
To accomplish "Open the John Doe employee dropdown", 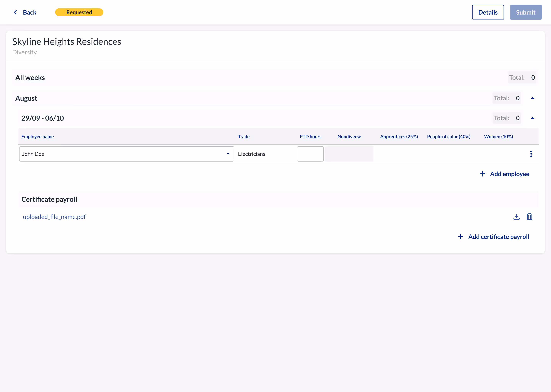I will point(126,154).
